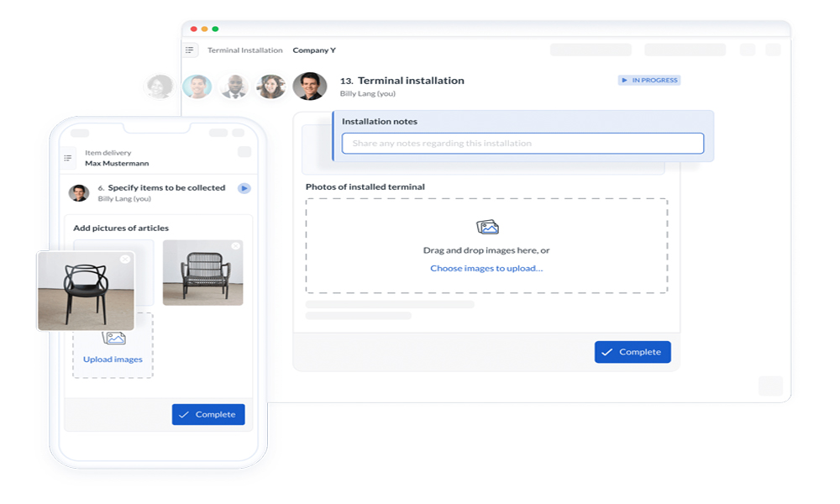The width and height of the screenshot is (840, 504).
Task: Click Specify items to be collected title
Action: point(166,188)
